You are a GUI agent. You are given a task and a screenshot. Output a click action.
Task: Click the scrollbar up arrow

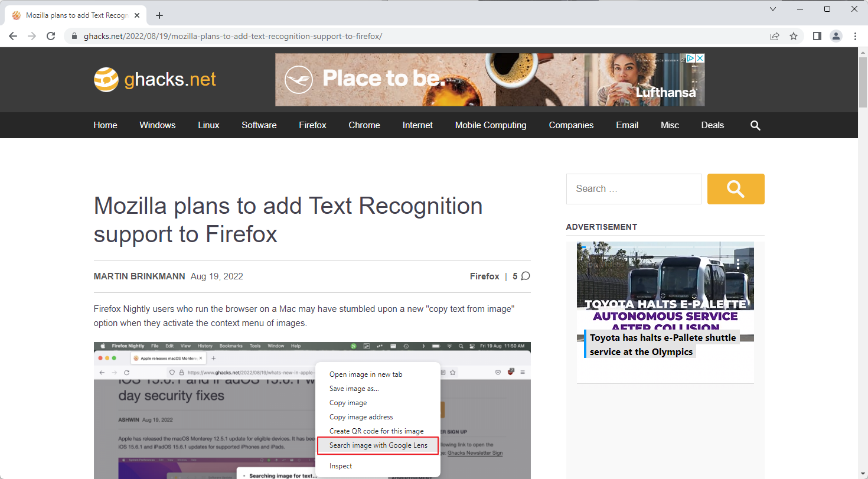[x=863, y=52]
